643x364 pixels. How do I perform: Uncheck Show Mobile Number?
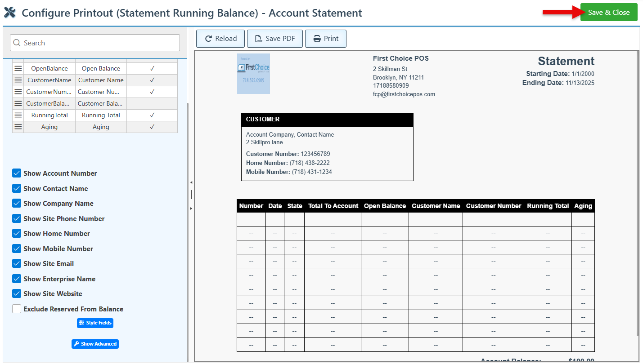(x=17, y=249)
